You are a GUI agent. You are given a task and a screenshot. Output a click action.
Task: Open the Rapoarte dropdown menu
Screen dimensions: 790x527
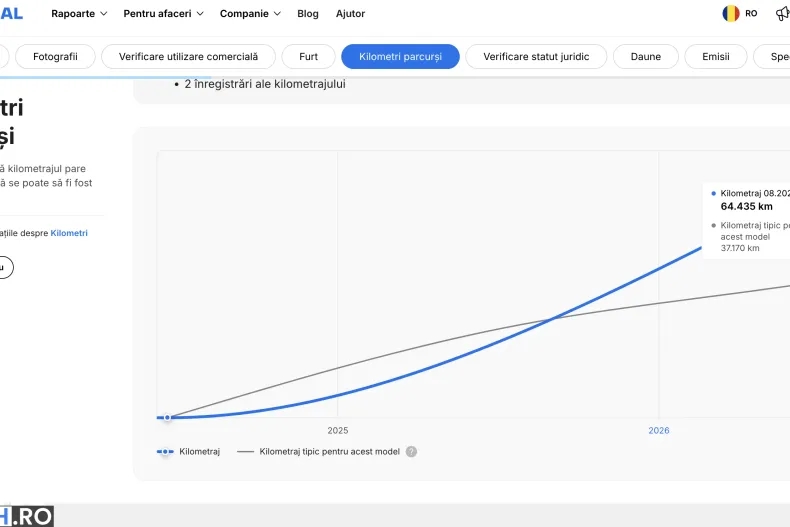point(79,14)
